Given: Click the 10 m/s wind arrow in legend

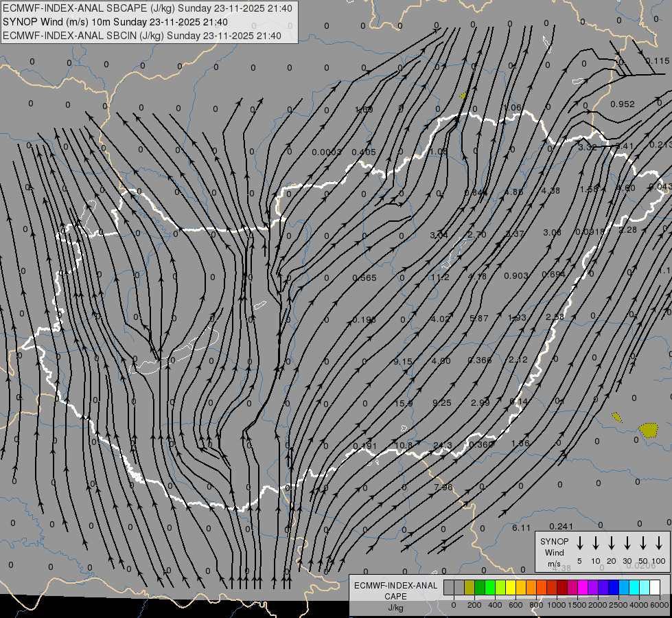Looking at the screenshot, I should tap(595, 543).
